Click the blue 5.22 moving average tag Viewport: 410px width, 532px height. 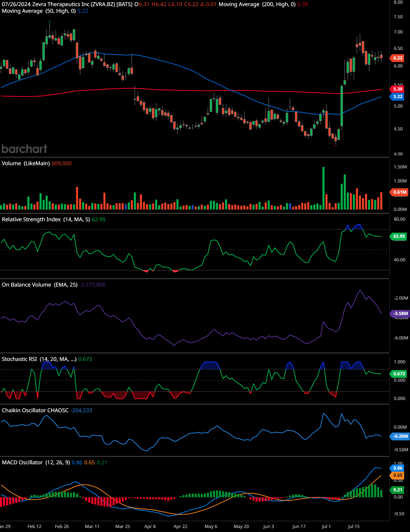[x=398, y=96]
